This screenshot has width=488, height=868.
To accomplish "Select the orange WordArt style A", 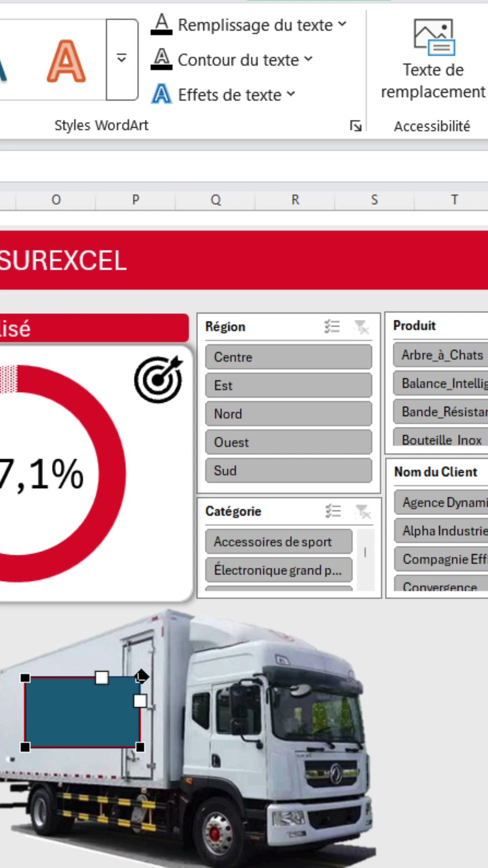I will pyautogui.click(x=66, y=61).
